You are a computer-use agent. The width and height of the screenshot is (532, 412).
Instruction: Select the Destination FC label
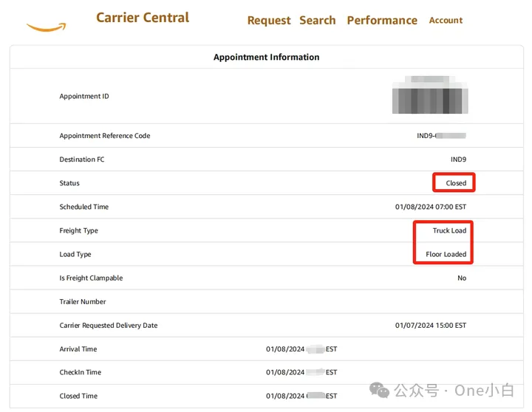pos(82,159)
